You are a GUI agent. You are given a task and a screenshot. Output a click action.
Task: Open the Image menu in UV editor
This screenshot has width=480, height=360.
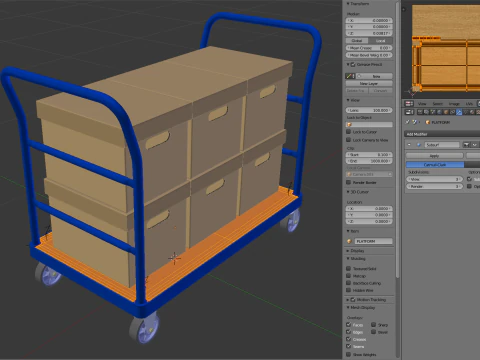(x=454, y=104)
